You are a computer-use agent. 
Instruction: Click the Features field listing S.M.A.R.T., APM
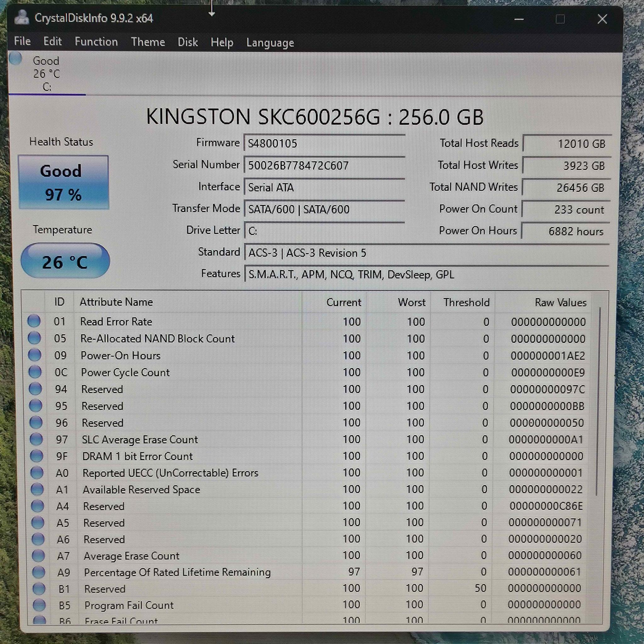(x=427, y=274)
